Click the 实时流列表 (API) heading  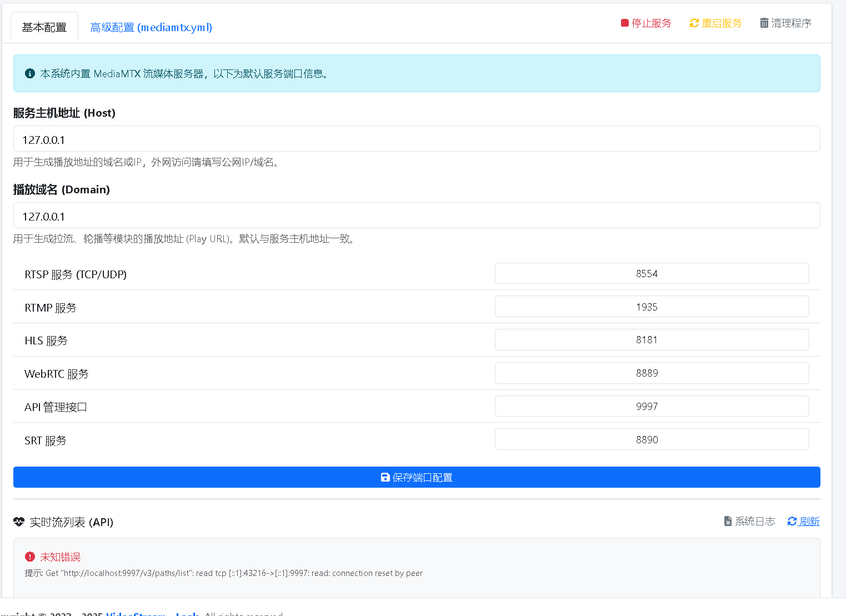[x=72, y=522]
